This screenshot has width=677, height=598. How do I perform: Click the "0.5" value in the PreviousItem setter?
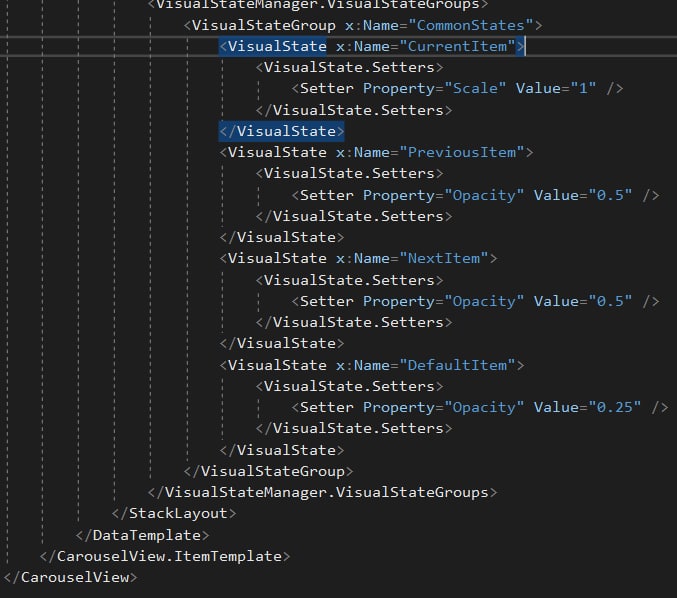point(610,195)
